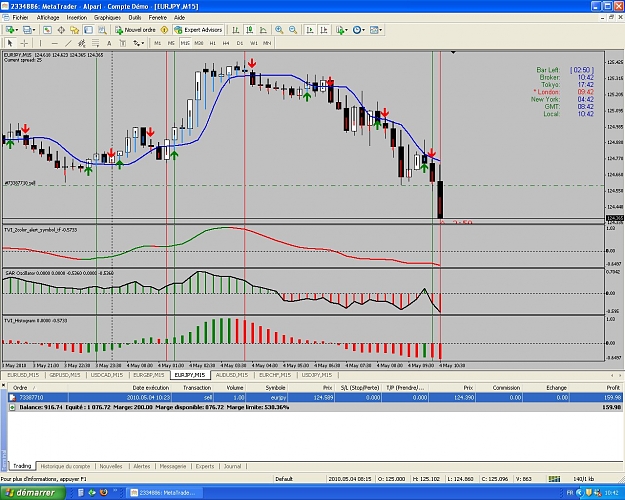Expand the New Chart dropdown arrow
The width and height of the screenshot is (625, 500).
(17, 30)
